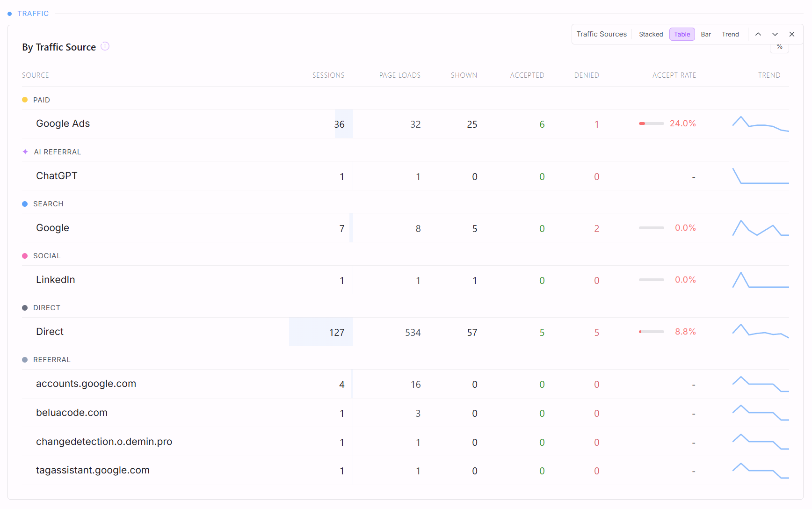Open the ChatGPT trend sparkline
Screen dimensions: 812x509
click(761, 176)
